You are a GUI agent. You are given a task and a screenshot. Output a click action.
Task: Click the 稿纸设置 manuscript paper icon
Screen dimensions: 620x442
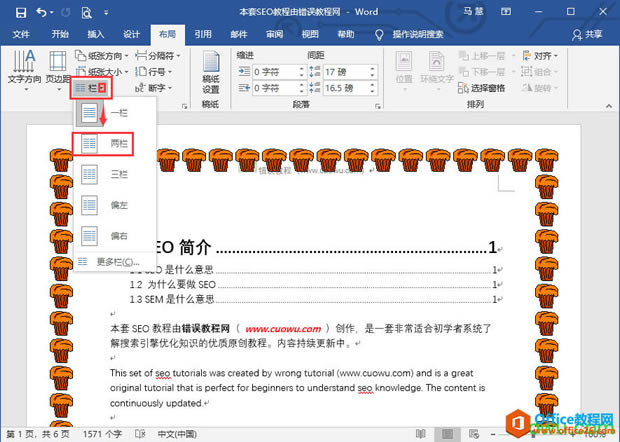(211, 72)
